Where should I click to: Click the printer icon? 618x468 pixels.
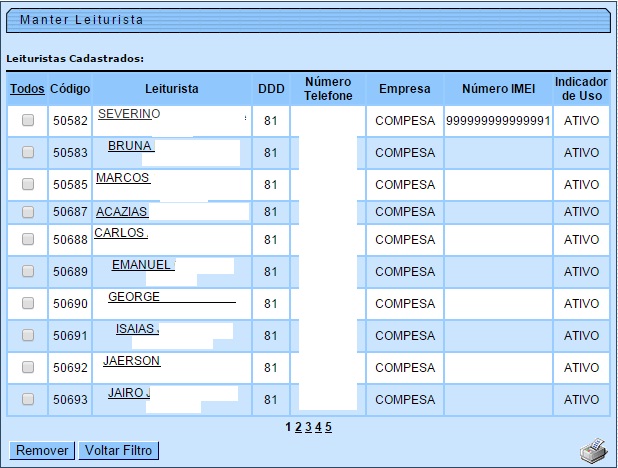[x=592, y=452]
